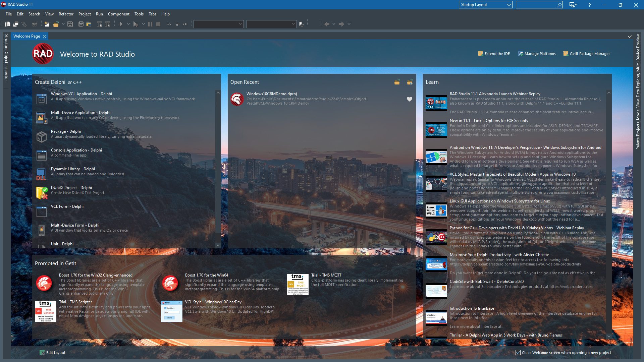The width and height of the screenshot is (644, 362).
Task: Open RAD Studio 11.1 Alexandria webinar thumbnail
Action: [x=436, y=103]
